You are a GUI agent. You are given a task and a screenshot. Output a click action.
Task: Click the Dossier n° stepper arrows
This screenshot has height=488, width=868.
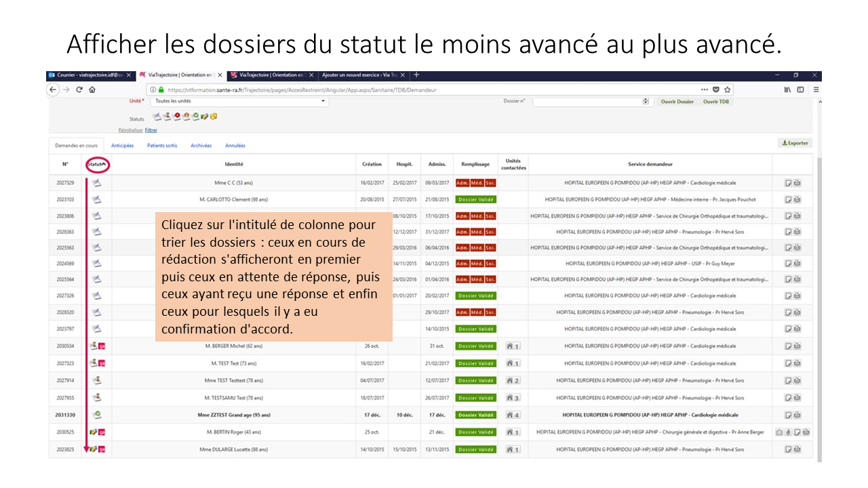point(646,102)
